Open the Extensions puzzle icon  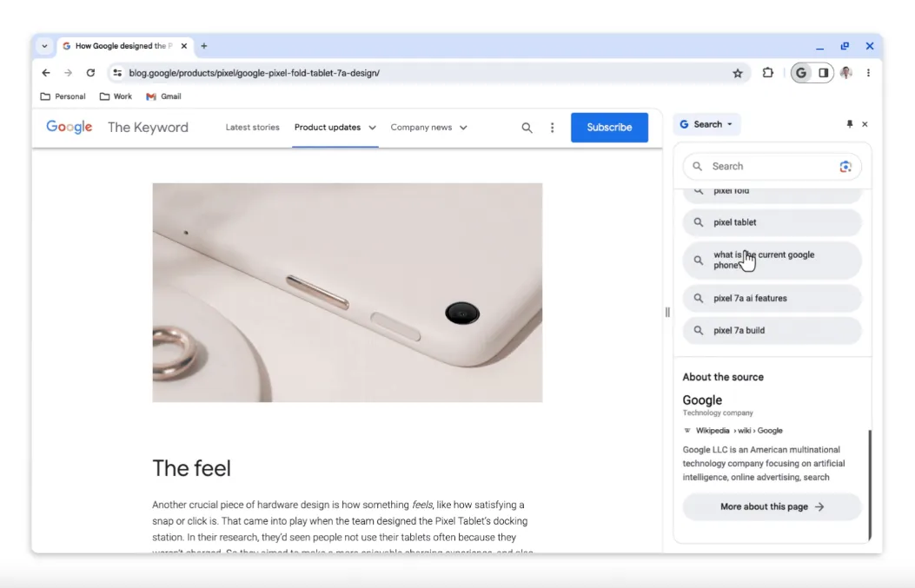click(768, 72)
